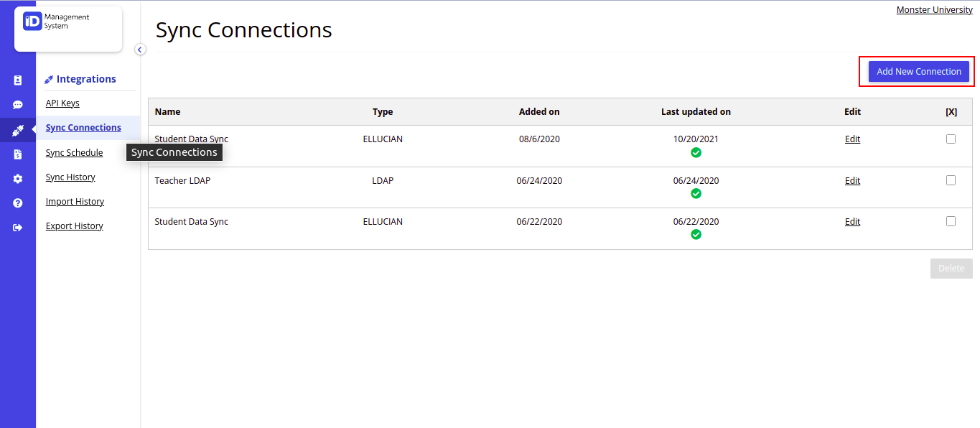Collapse the navigation sidebar with the chevron

pyautogui.click(x=139, y=49)
